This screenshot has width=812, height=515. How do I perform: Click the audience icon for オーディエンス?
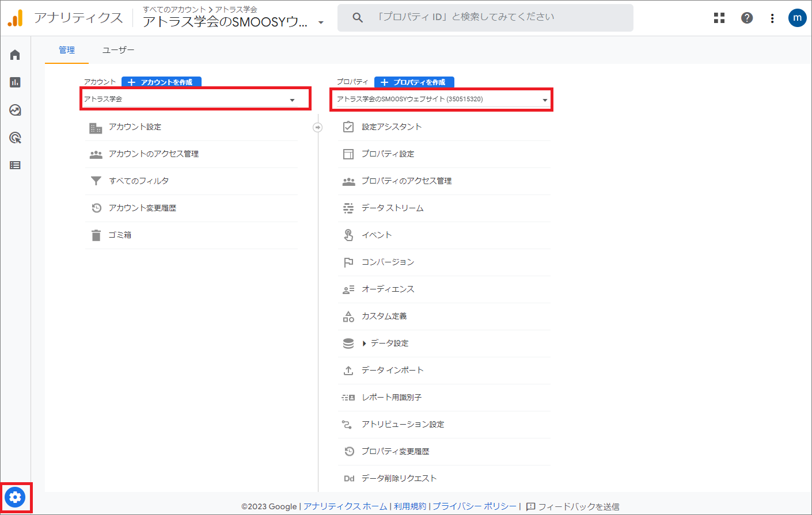tap(348, 289)
